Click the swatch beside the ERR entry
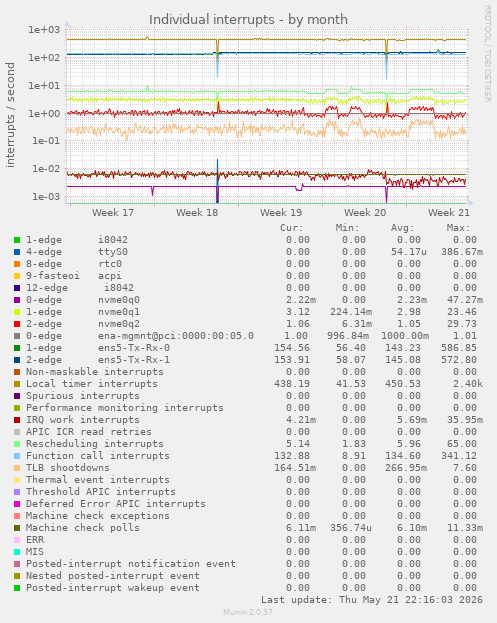 pyautogui.click(x=17, y=540)
